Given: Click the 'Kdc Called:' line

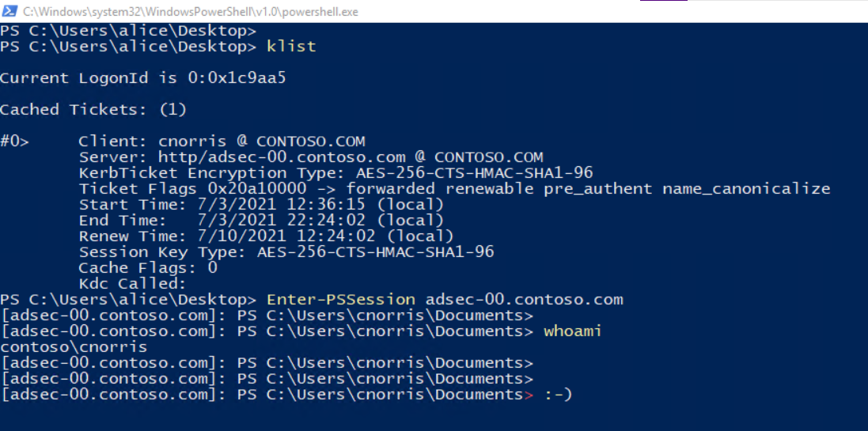Looking at the screenshot, I should [133, 285].
